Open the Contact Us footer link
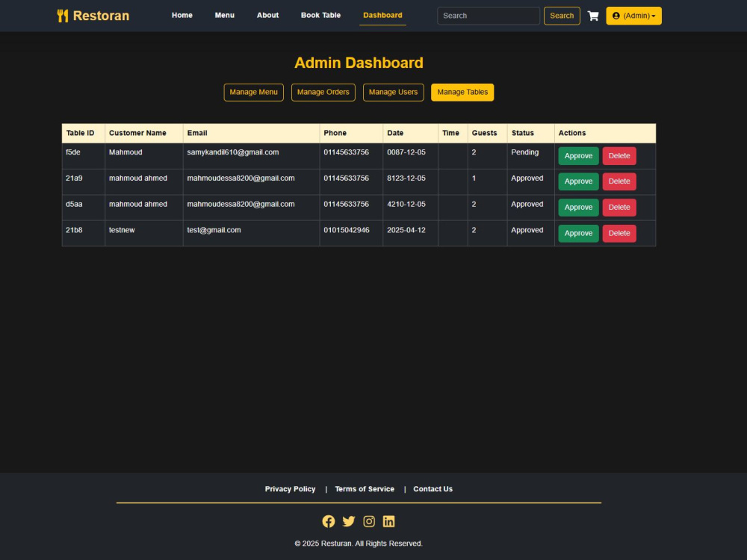 click(433, 489)
